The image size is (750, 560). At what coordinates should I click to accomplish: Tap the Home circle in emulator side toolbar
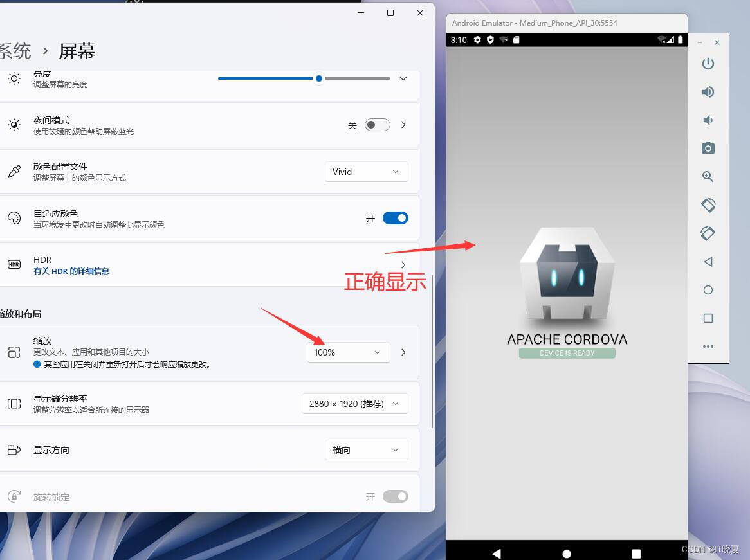click(x=708, y=290)
